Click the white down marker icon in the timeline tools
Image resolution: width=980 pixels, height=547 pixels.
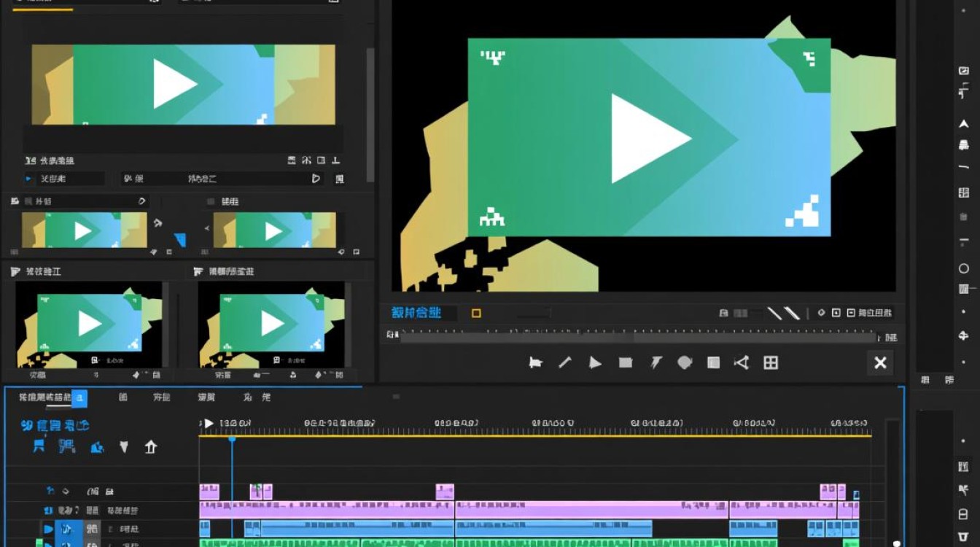[124, 447]
